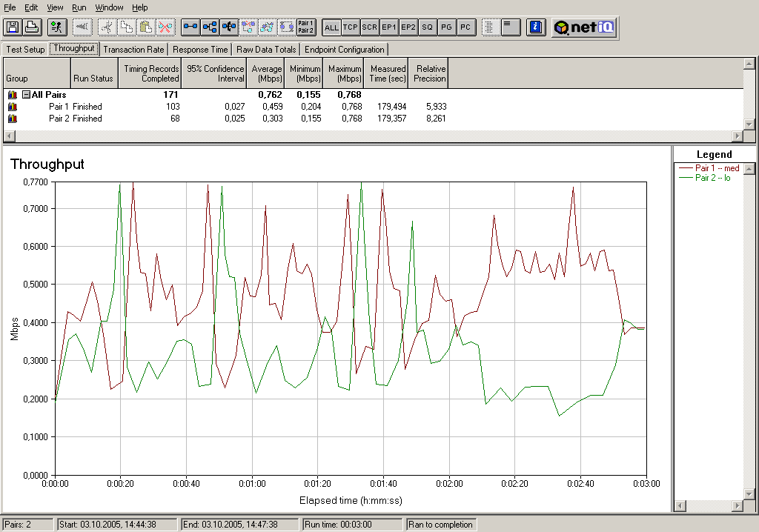Toggle the EP1 endpoint filter button

tap(389, 27)
